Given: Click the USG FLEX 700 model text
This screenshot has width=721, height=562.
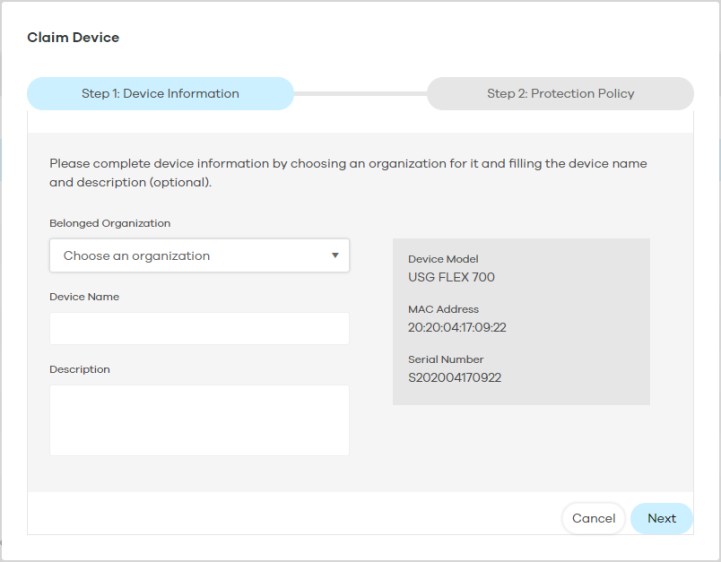Looking at the screenshot, I should coord(451,277).
